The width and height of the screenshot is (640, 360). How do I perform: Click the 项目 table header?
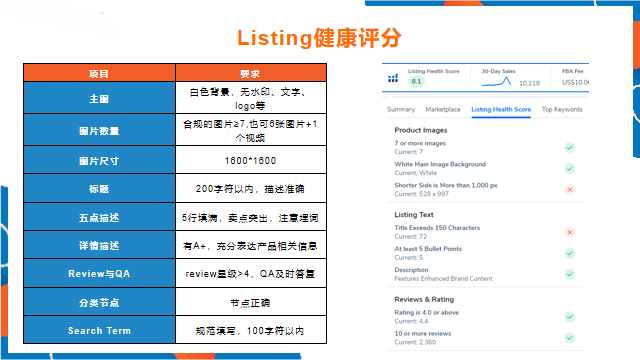99,73
